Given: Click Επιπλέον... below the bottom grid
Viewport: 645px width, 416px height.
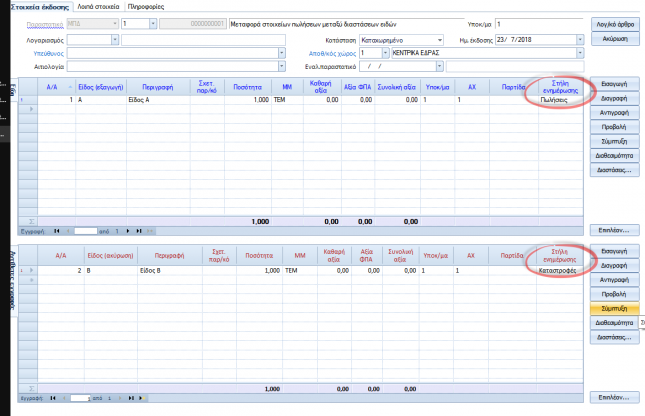Looking at the screenshot, I should click(614, 397).
